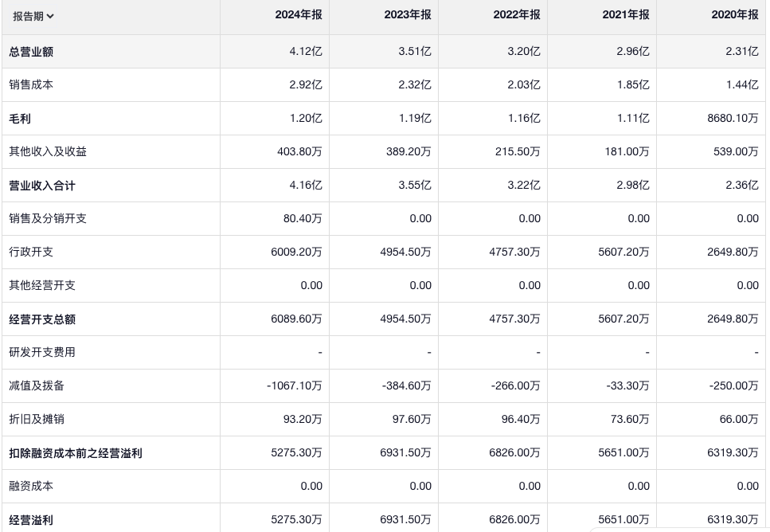Click the 毛利 row label
Screen dimensions: 770x532
click(20, 119)
